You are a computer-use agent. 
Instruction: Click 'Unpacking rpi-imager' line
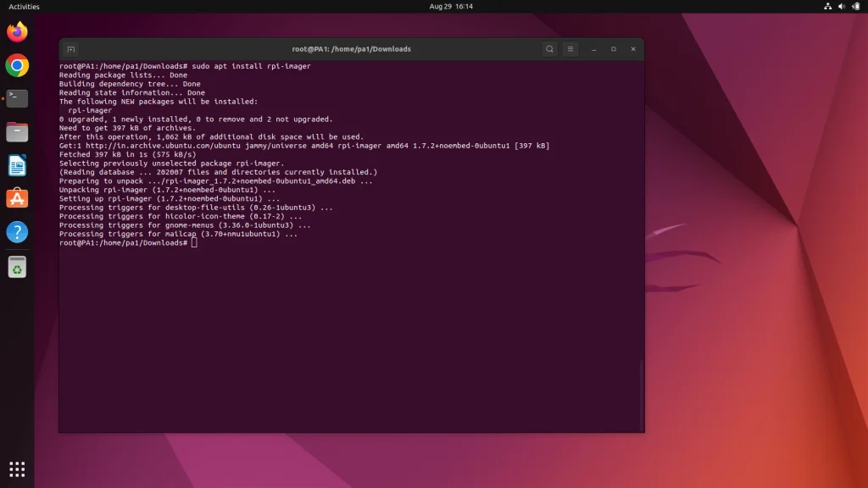tap(167, 190)
